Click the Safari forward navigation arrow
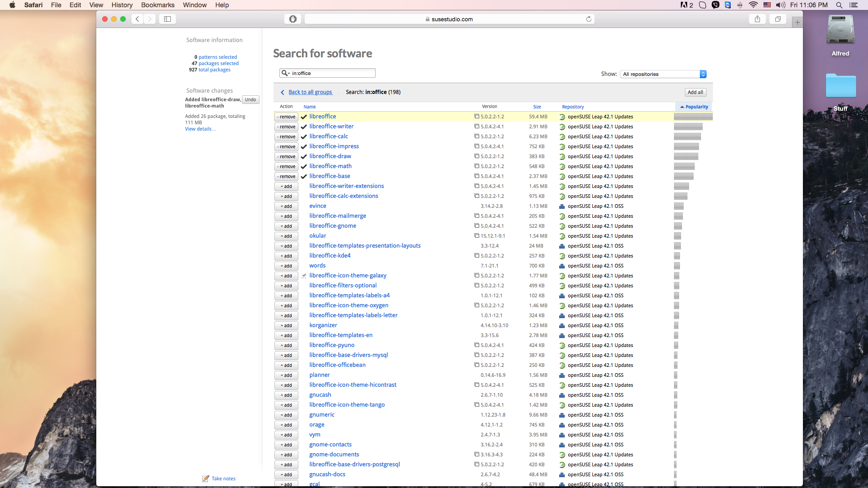 click(x=150, y=19)
